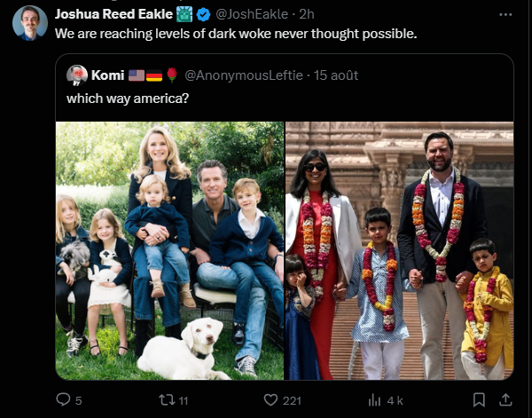Image resolution: width=532 pixels, height=418 pixels.
Task: Open the three-dot more options menu
Action: click(x=505, y=14)
